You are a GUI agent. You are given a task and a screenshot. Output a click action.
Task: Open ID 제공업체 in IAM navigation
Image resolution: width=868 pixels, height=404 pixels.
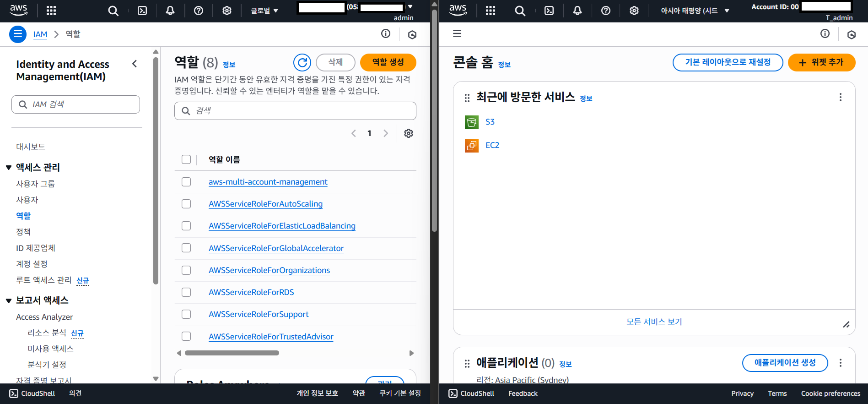(x=36, y=248)
